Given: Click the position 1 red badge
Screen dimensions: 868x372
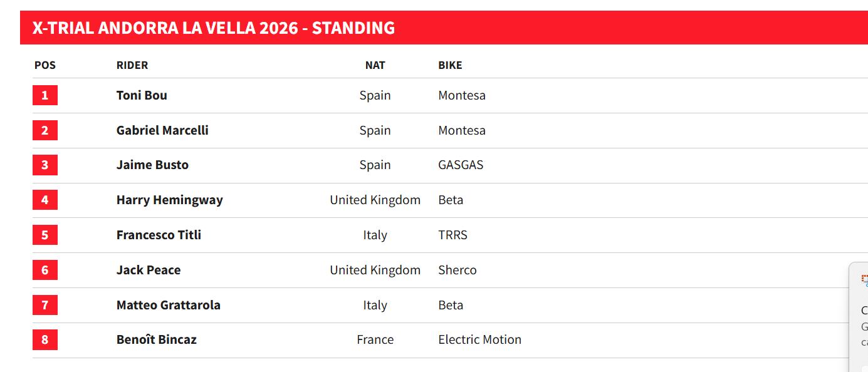Looking at the screenshot, I should (44, 96).
